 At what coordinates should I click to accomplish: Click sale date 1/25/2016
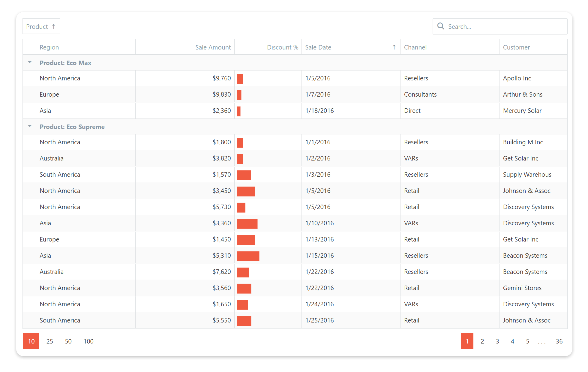point(319,320)
